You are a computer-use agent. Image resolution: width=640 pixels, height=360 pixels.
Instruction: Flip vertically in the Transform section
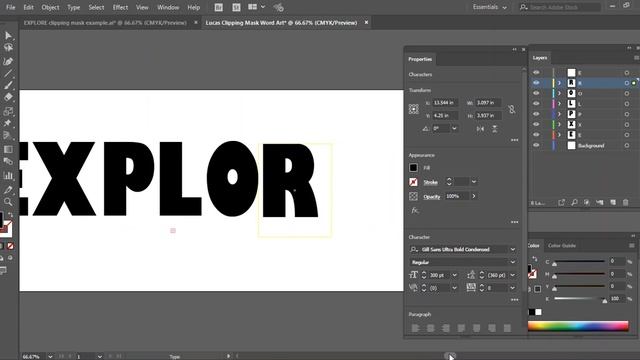coord(495,129)
